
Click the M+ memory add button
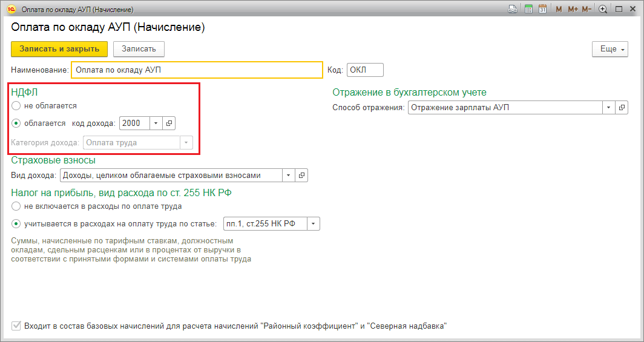pos(573,9)
